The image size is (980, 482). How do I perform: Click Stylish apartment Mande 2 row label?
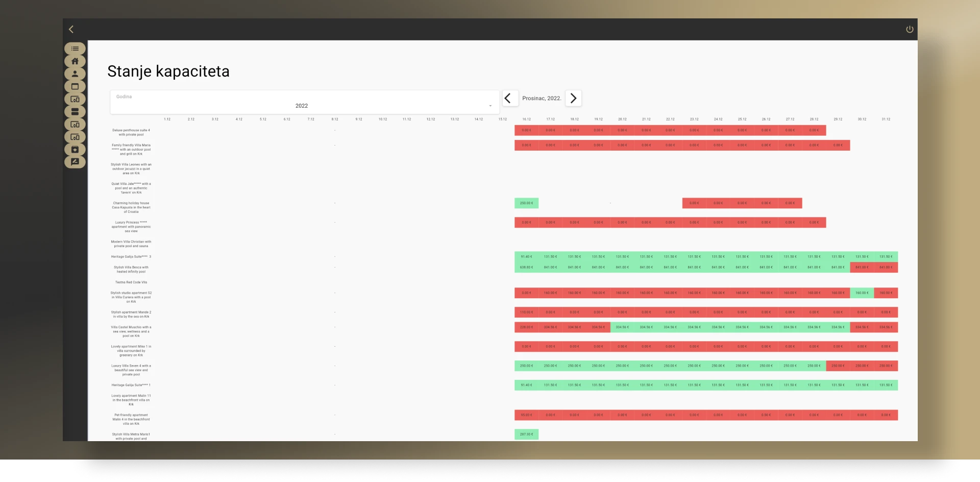pos(131,314)
